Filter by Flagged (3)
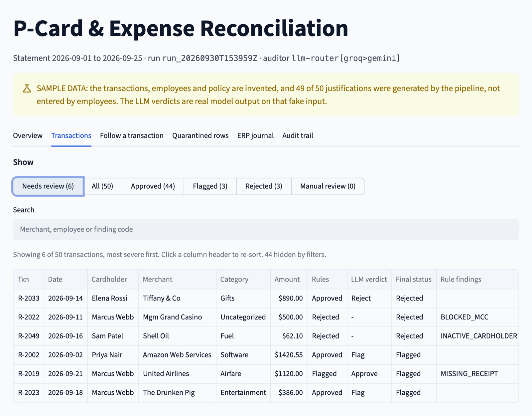Image resolution: width=532 pixels, height=416 pixels. [210, 186]
